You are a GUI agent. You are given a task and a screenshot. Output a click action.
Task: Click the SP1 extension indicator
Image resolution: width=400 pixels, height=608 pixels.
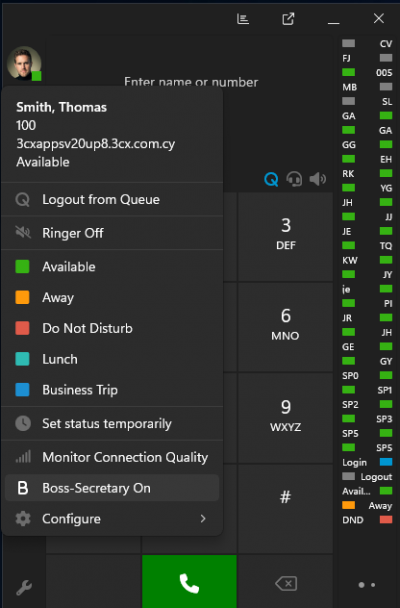(x=367, y=390)
